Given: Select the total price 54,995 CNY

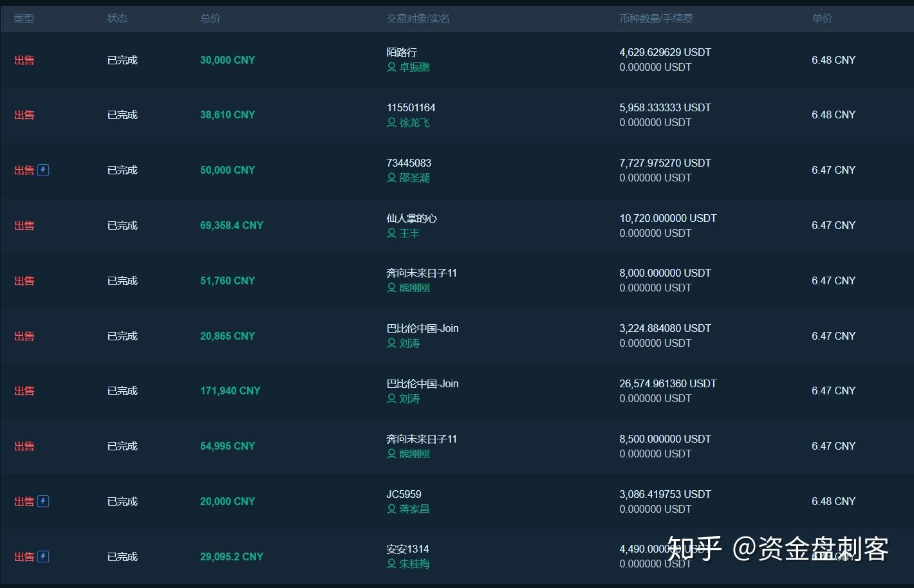Looking at the screenshot, I should 227,446.
